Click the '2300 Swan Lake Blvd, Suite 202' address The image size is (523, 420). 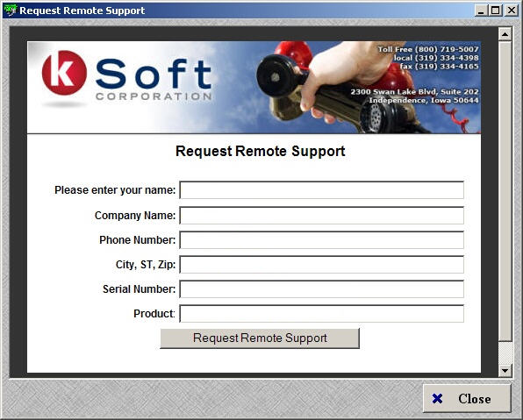(x=414, y=92)
